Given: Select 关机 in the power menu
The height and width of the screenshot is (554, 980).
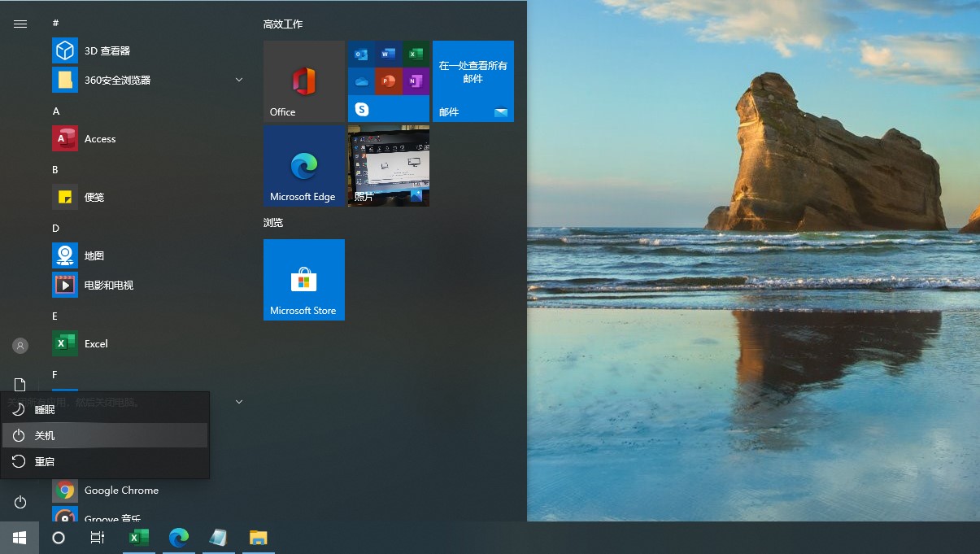Looking at the screenshot, I should coord(105,436).
